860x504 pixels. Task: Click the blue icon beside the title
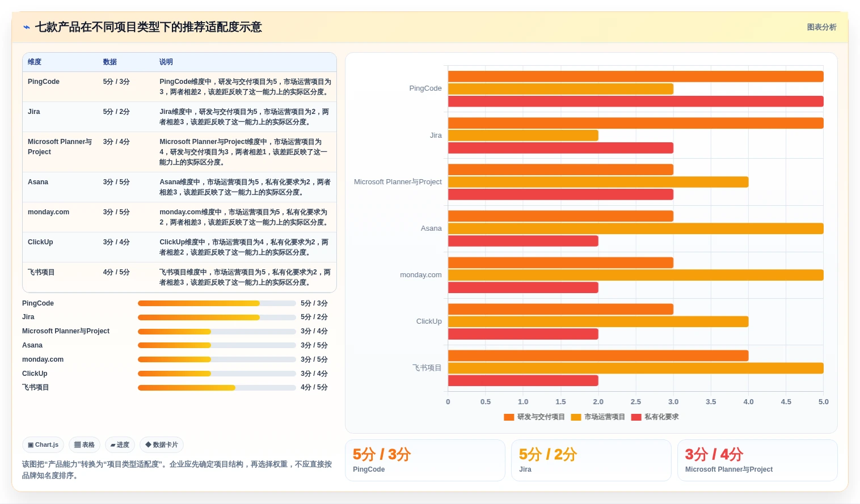[27, 27]
